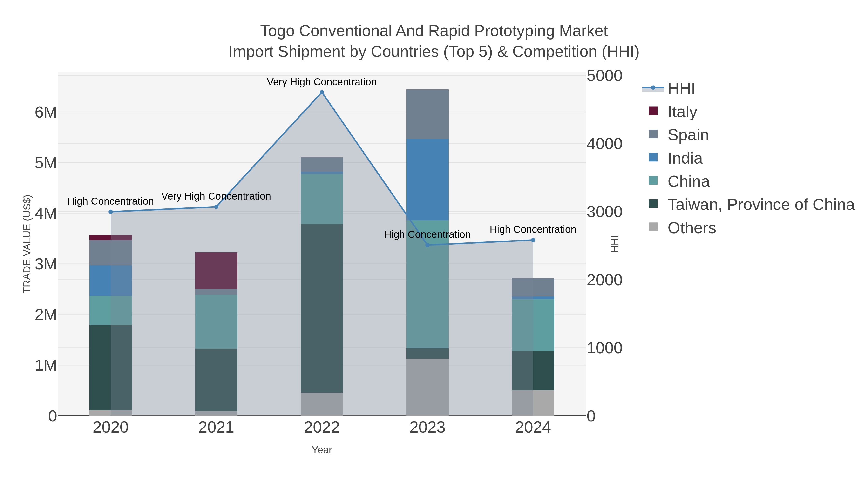The image size is (868, 488).
Task: Click the Others segment in 2023 bar
Action: (427, 387)
